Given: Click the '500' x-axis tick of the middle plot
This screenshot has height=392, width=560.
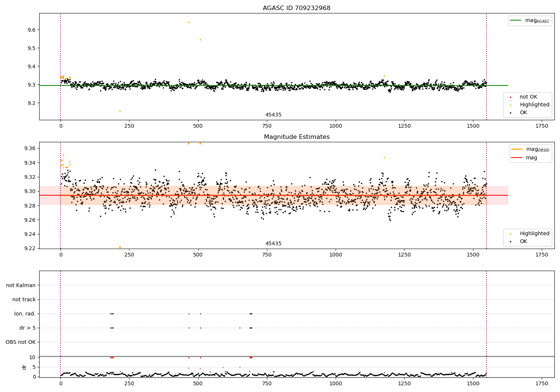Looking at the screenshot, I should pos(198,255).
